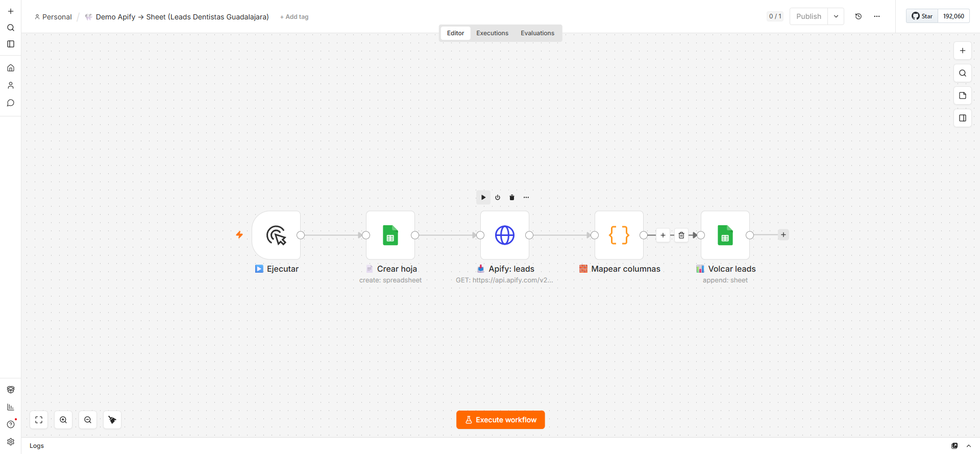
Task: Pop out logs panel icon
Action: coord(954,446)
